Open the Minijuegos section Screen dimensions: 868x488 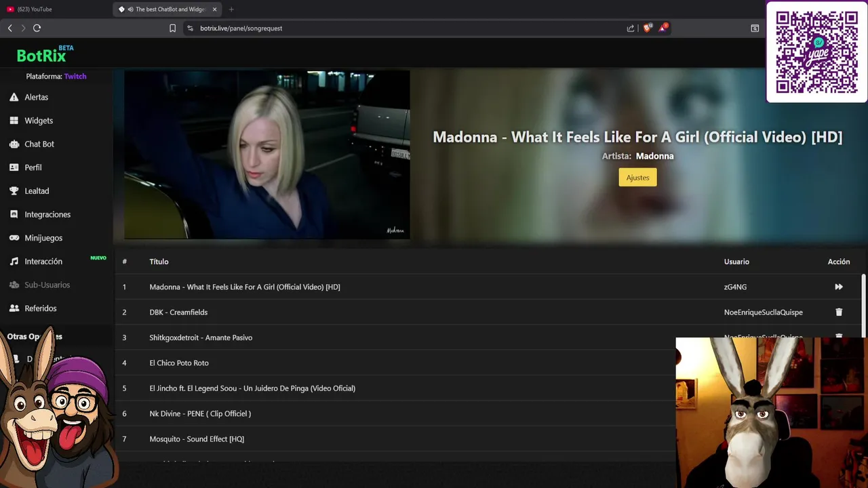point(43,238)
